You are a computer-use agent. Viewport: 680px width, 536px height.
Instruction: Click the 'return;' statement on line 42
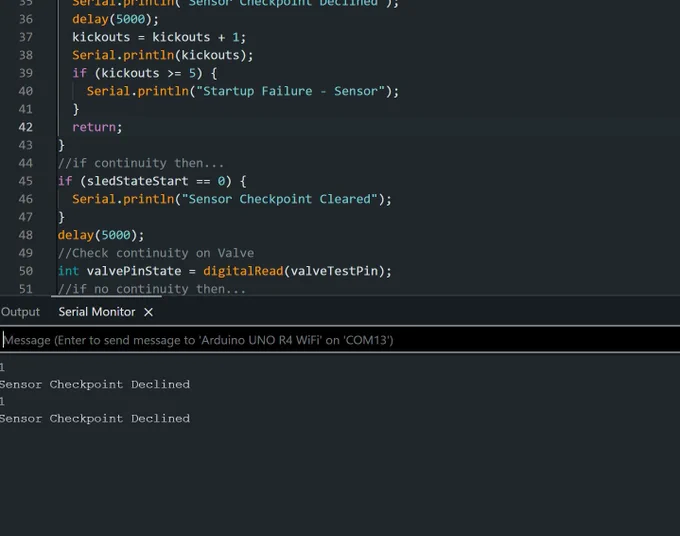97,127
